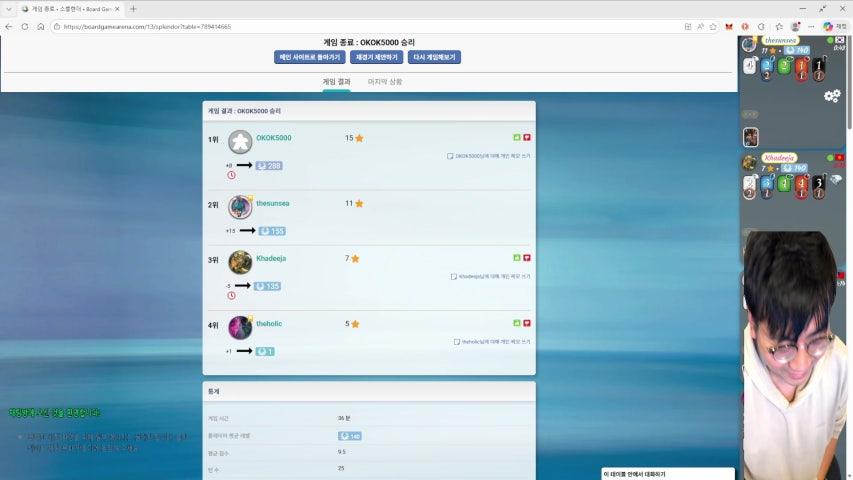Click the green thumbs-up icon for theholic
Image resolution: width=853 pixels, height=480 pixels.
(x=517, y=323)
